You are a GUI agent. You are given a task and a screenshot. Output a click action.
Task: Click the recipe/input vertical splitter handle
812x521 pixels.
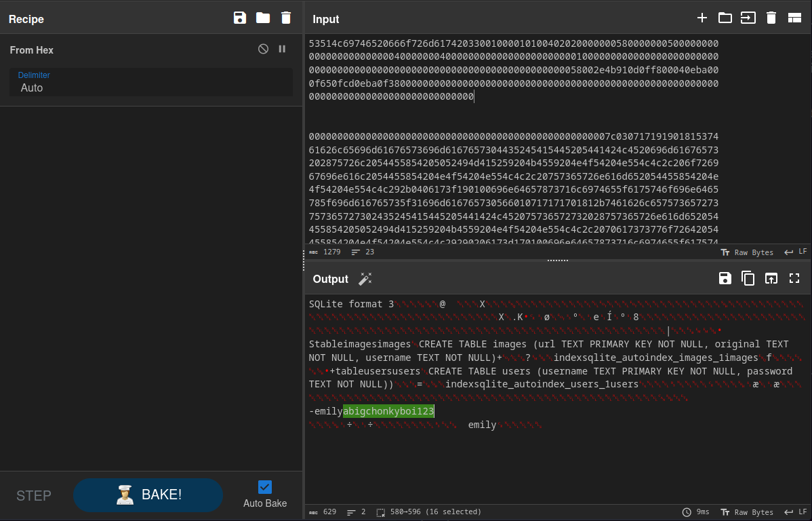[x=304, y=260]
